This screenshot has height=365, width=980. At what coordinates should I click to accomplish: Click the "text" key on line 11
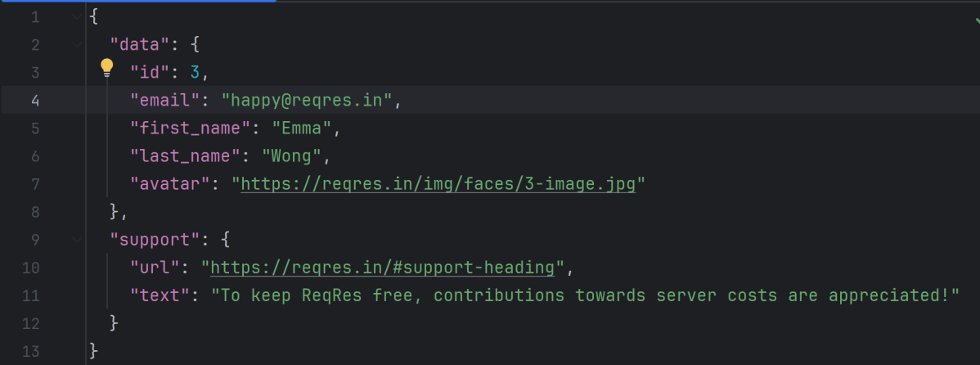[161, 295]
